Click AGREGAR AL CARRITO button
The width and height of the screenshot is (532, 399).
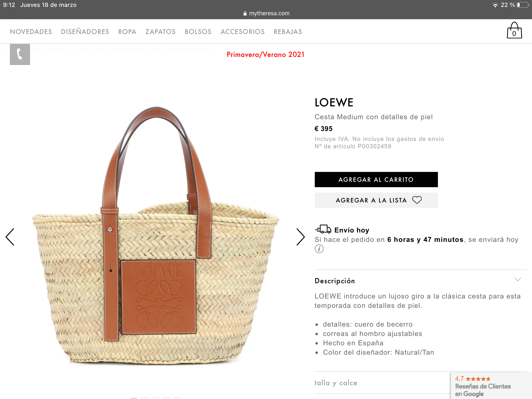tap(376, 180)
